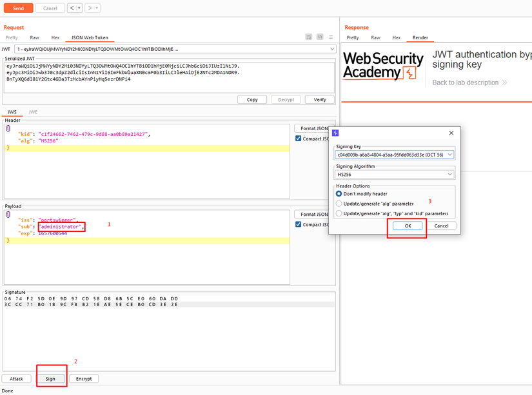Switch to Request Hex tab
Viewport: 532px width, 395px height.
(55, 37)
